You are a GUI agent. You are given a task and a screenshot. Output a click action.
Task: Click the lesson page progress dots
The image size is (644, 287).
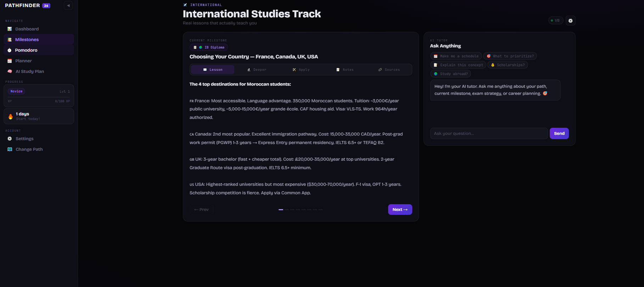coord(301,210)
